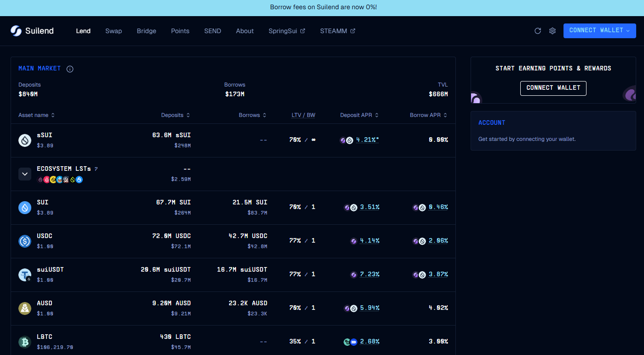The image size is (644, 355).
Task: Click the sSUI token icon
Action: (25, 140)
